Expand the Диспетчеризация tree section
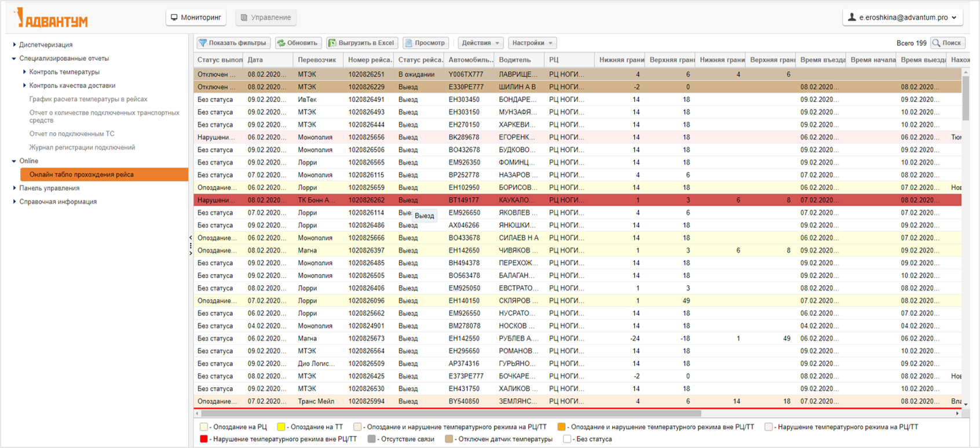 pyautogui.click(x=14, y=45)
